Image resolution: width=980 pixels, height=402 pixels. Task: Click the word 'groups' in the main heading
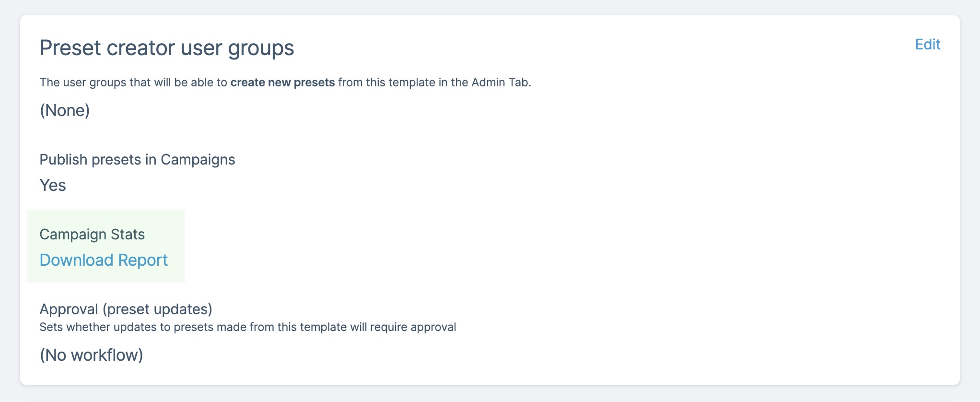[261, 48]
